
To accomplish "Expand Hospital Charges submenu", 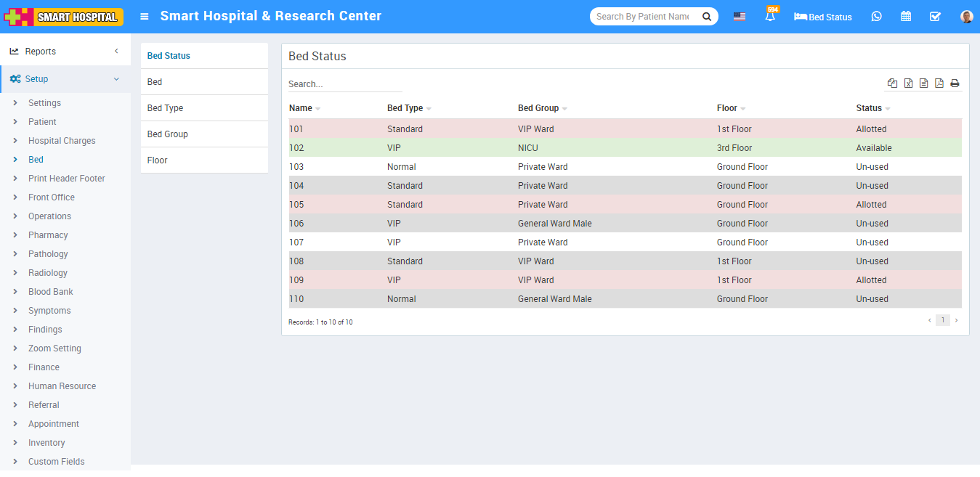I will [62, 141].
